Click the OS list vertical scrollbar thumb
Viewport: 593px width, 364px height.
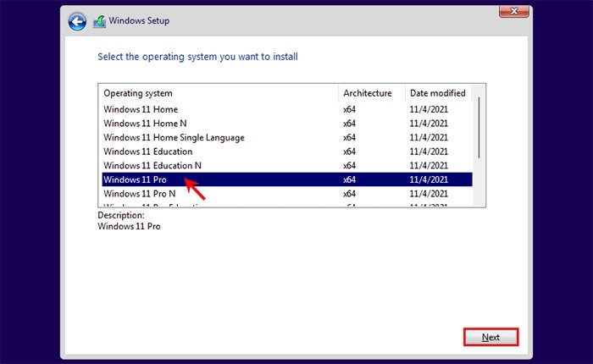tap(479, 127)
